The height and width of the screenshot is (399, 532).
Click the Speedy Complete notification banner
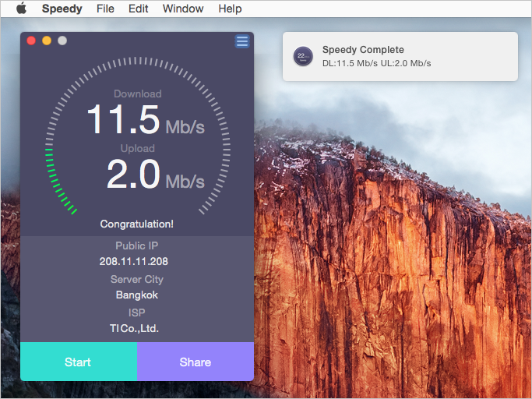click(400, 56)
